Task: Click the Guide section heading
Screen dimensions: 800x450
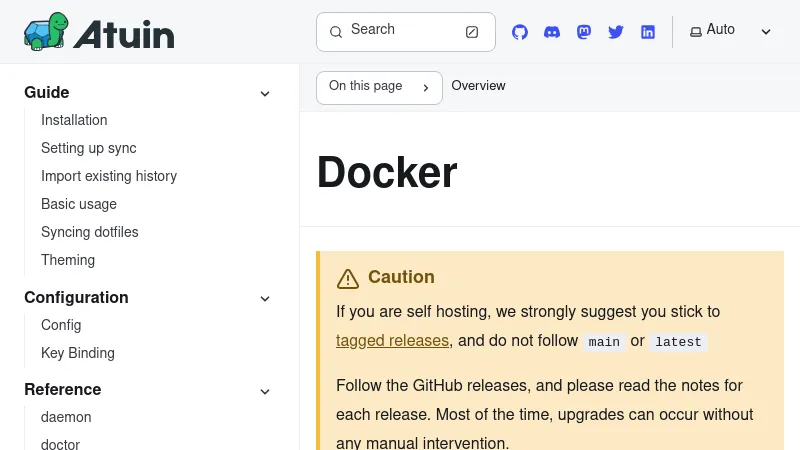Action: (46, 92)
